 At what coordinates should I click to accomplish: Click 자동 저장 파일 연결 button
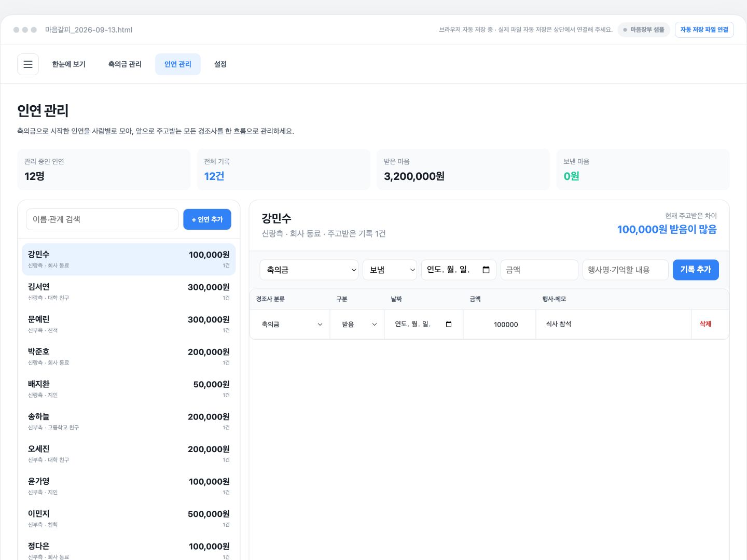(704, 30)
